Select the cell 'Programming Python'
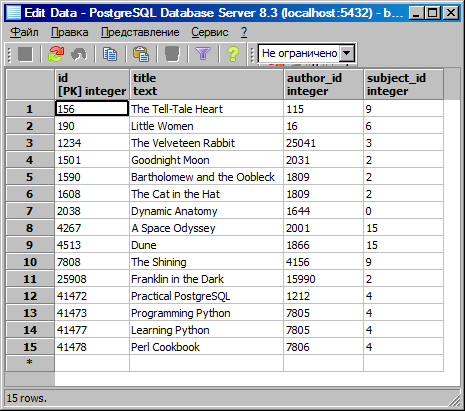Screen dimensions: 465x411 click(x=207, y=313)
